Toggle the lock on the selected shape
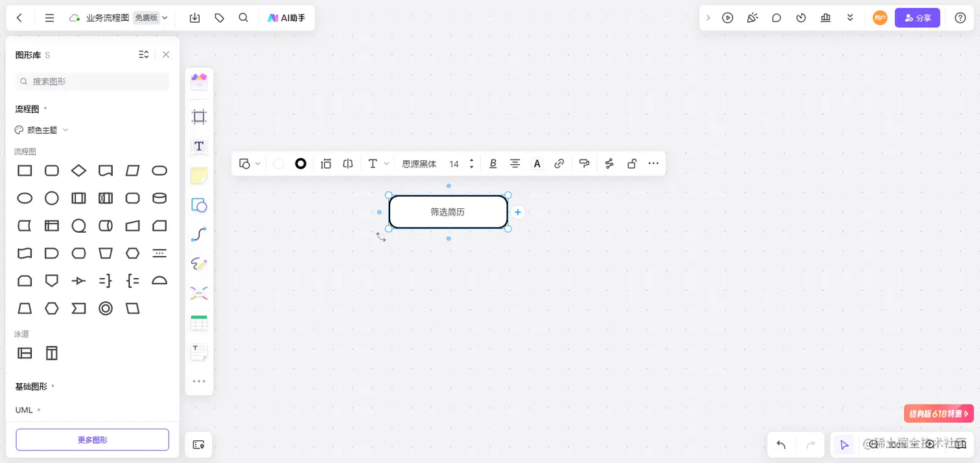The width and height of the screenshot is (980, 463). tap(631, 163)
